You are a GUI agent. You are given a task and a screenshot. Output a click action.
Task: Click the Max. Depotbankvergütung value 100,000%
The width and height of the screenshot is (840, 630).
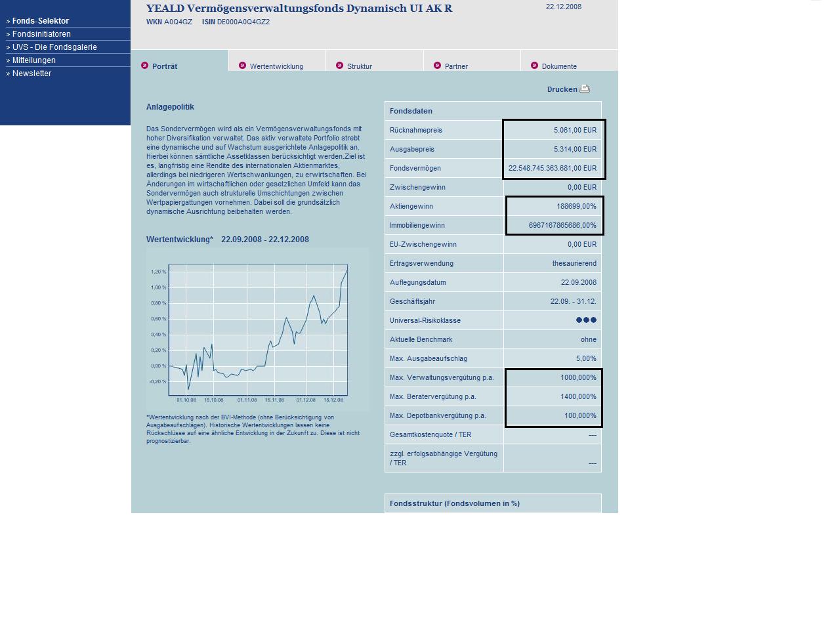pyautogui.click(x=580, y=415)
